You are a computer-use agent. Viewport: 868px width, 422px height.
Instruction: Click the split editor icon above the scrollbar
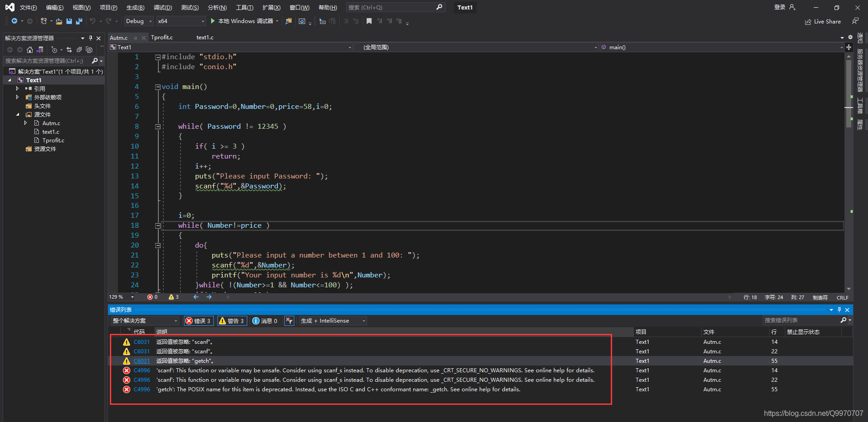coord(849,47)
